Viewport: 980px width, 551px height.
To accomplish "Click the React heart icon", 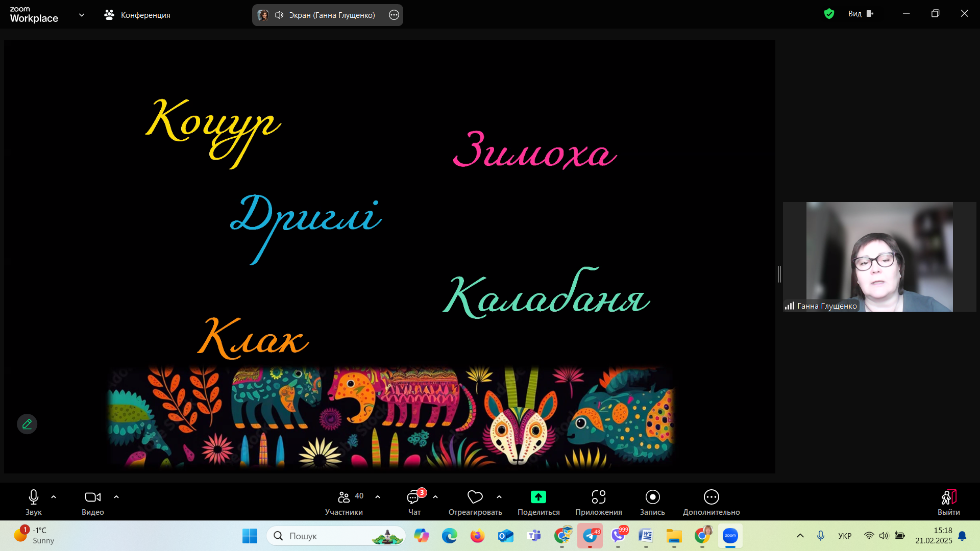I will click(x=475, y=497).
